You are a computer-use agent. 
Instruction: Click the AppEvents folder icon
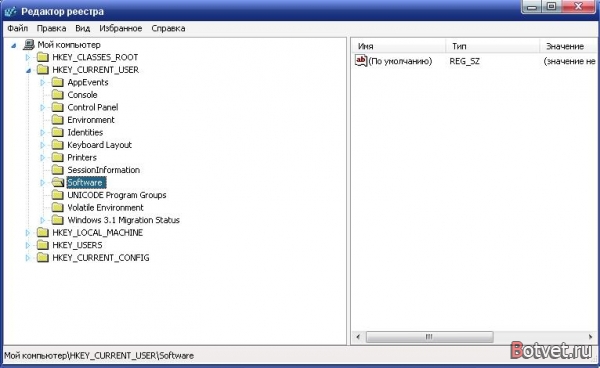pos(57,82)
